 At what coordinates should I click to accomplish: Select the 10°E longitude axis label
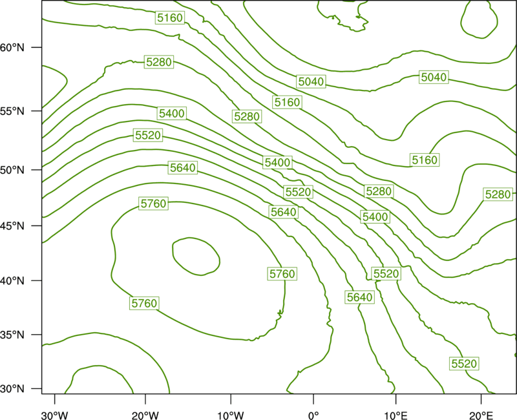tap(396, 415)
